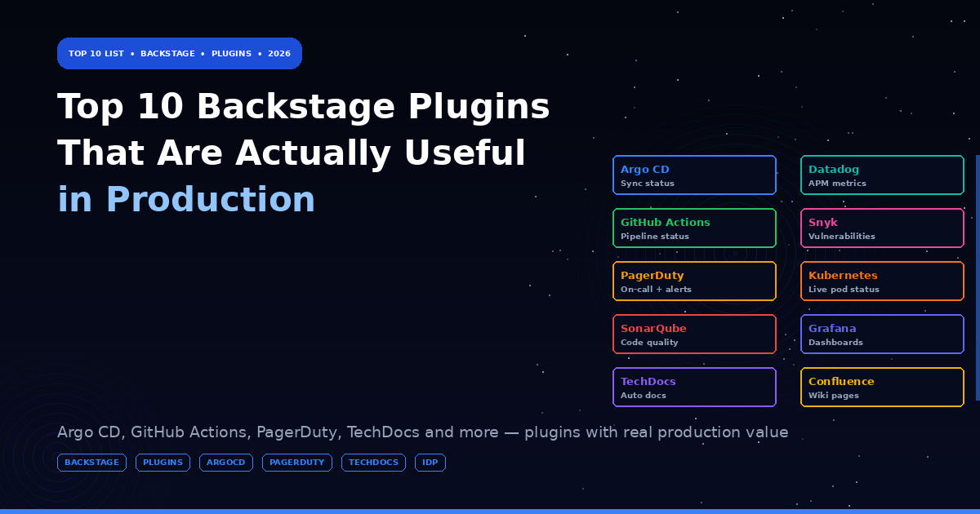The image size is (980, 514).
Task: Click the IDP tag chip
Action: click(430, 463)
